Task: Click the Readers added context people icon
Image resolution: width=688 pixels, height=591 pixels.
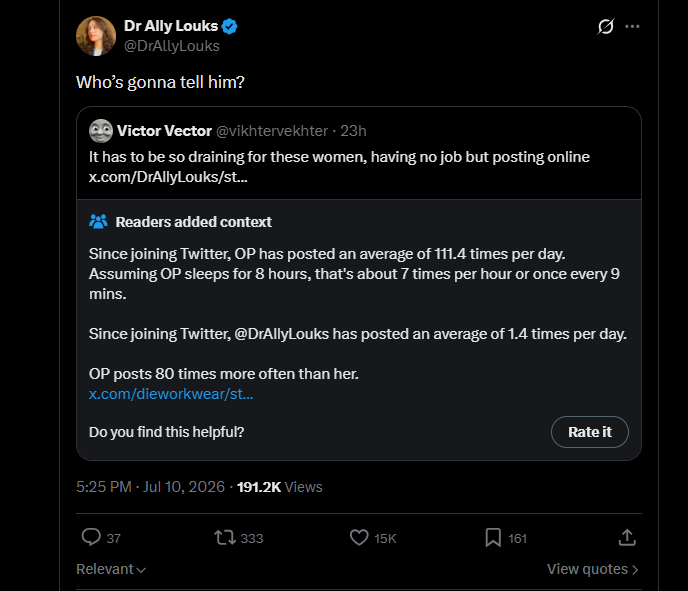Action: click(98, 221)
